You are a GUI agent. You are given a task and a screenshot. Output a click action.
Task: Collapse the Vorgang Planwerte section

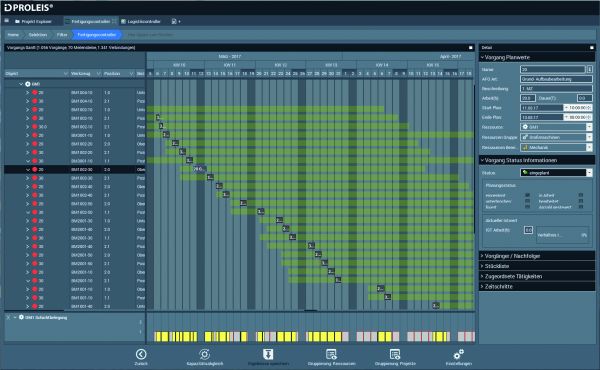point(537,57)
